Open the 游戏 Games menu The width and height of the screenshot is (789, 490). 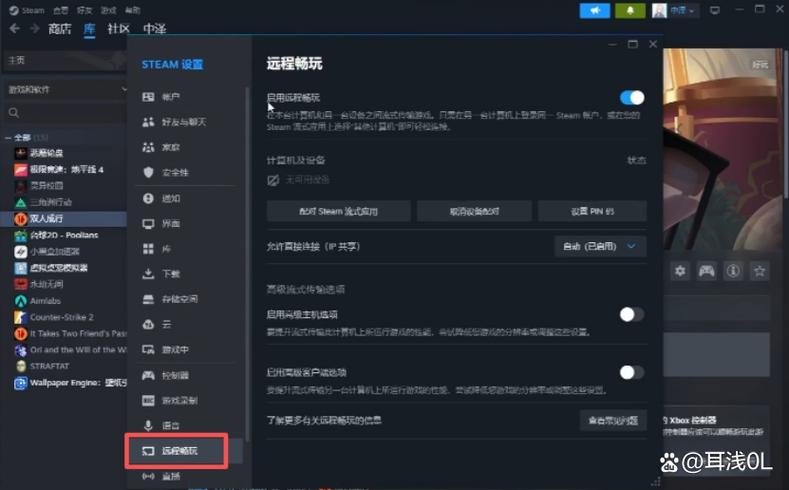(x=109, y=10)
